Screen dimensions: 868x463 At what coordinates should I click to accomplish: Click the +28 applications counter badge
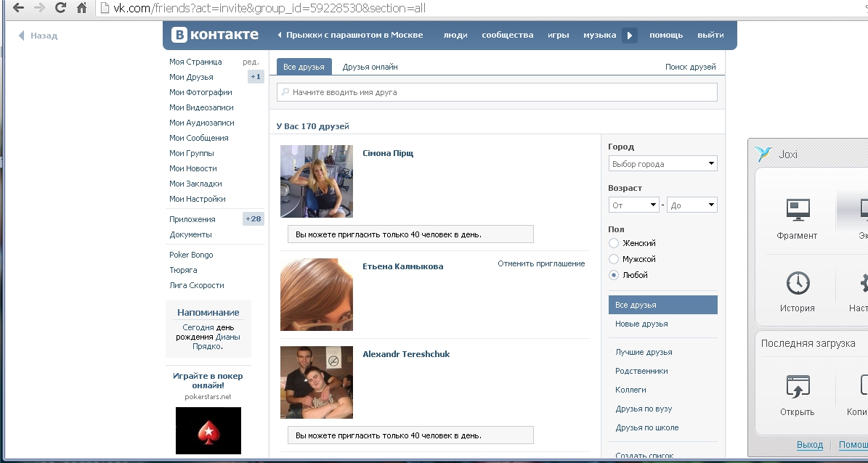(x=253, y=218)
